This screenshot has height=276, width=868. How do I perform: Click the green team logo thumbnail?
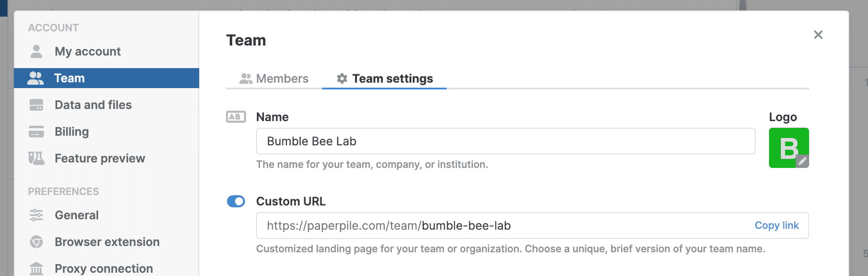point(786,145)
